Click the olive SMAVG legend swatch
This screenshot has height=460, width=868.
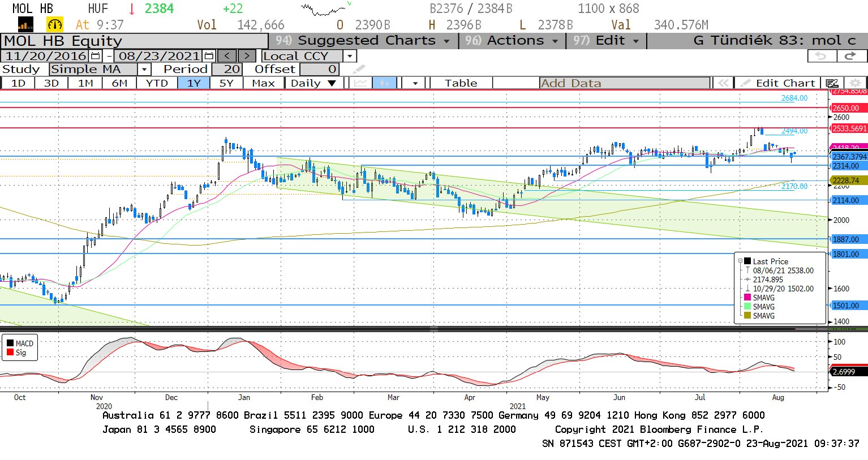[747, 316]
